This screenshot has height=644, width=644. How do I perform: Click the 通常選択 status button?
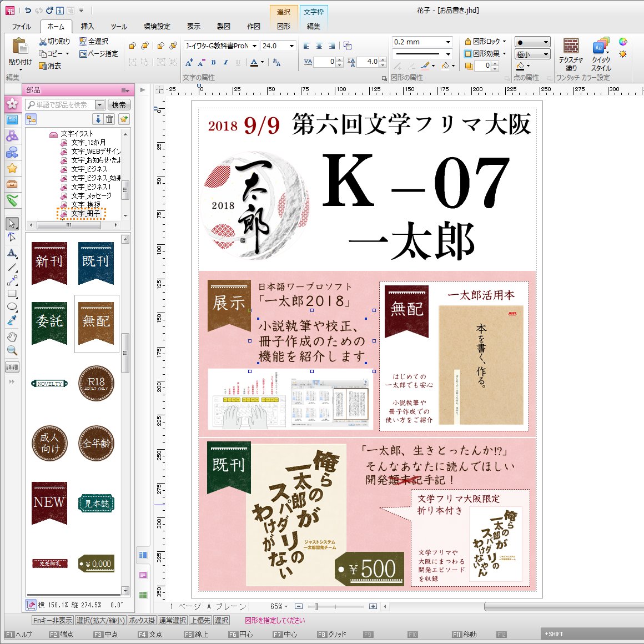click(x=173, y=621)
